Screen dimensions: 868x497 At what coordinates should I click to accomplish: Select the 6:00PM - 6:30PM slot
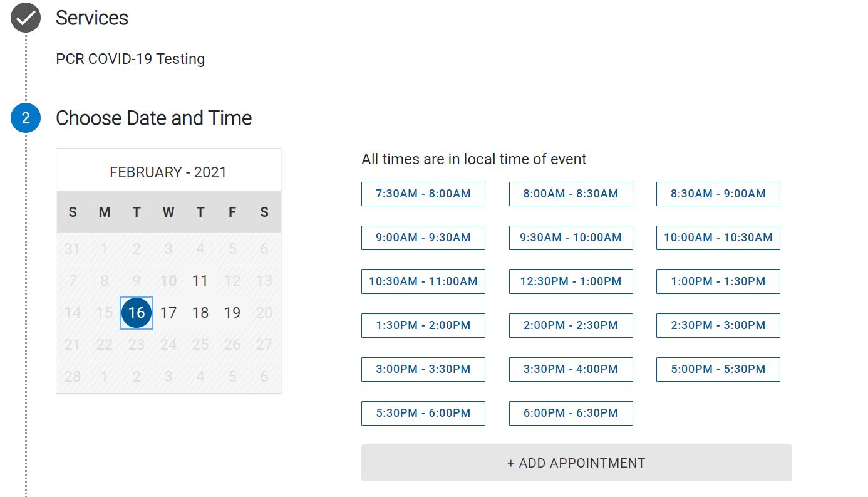coord(571,413)
